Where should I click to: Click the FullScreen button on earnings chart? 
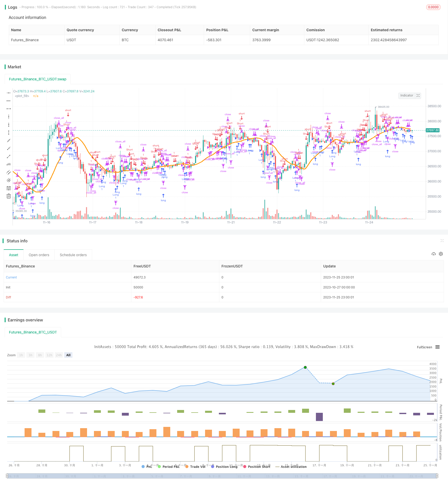point(424,347)
